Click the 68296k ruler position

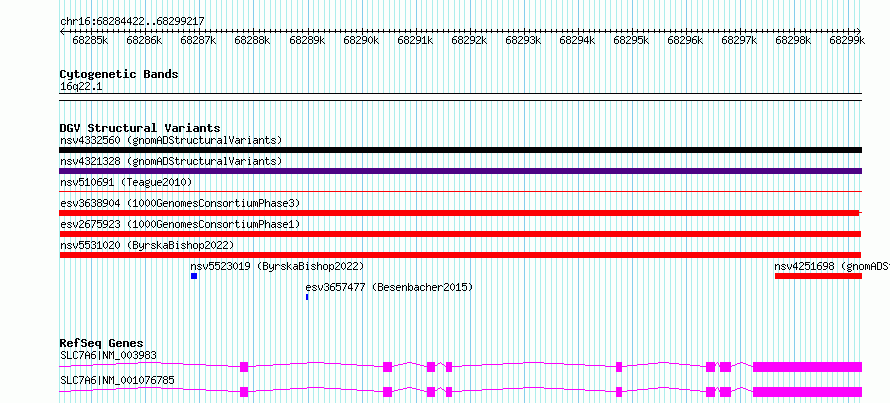[x=685, y=40]
